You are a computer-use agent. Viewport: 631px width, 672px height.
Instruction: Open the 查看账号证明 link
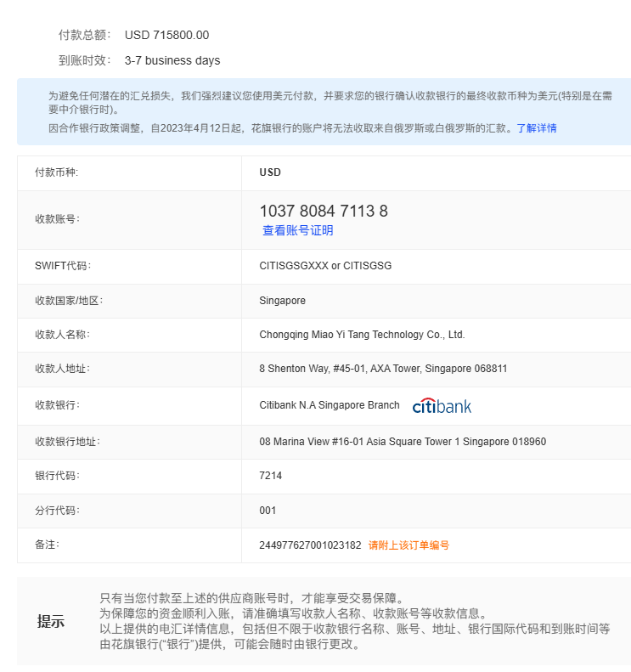297,230
